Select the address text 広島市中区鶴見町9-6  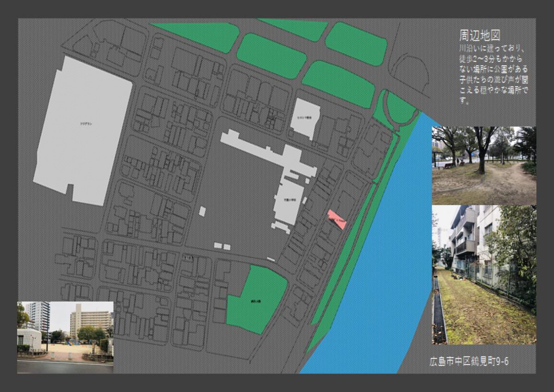point(469,361)
